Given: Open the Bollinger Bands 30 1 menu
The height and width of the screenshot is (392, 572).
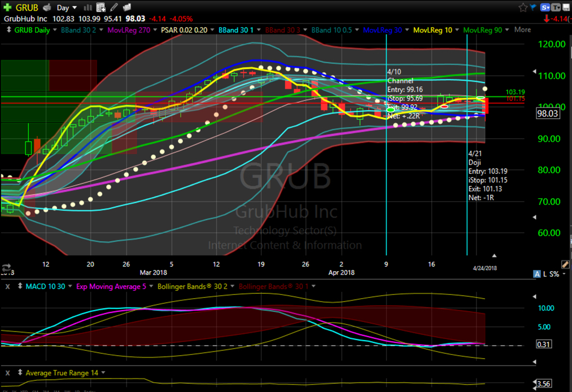Looking at the screenshot, I should click(x=313, y=286).
